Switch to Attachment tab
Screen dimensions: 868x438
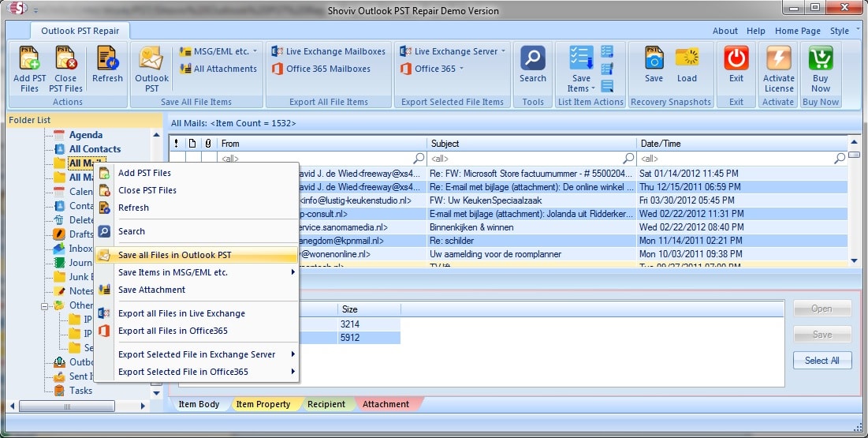pos(386,404)
